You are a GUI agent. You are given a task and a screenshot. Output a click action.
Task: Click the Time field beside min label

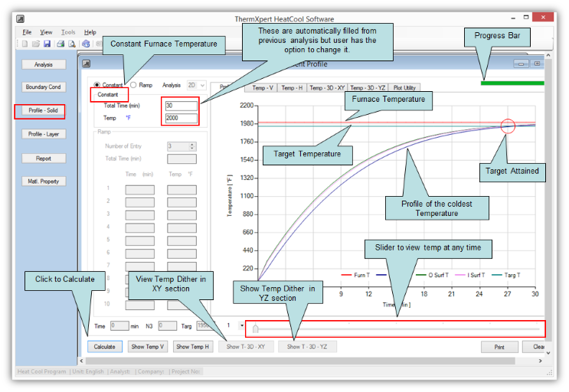119,325
